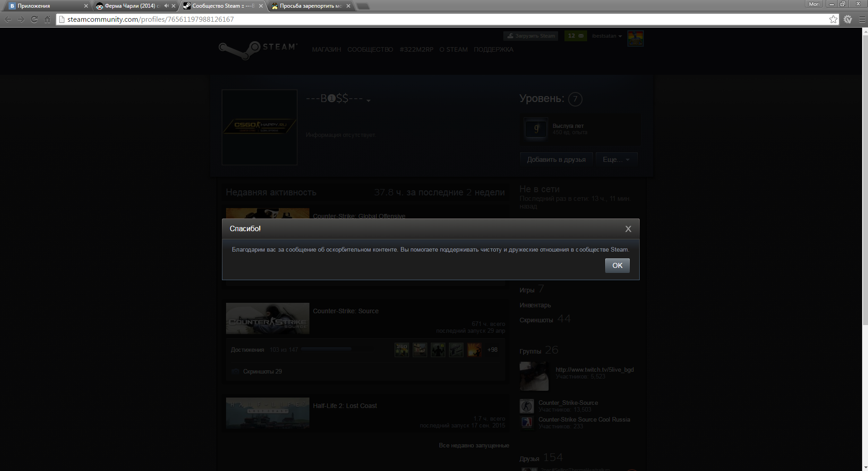Click the twitch.tv/5live_bgd group avatar
The height and width of the screenshot is (471, 868).
(x=534, y=376)
